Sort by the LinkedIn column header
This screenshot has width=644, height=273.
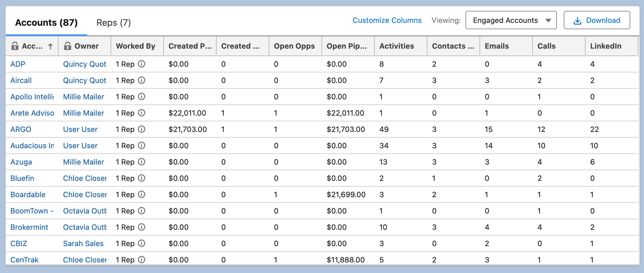tap(606, 46)
